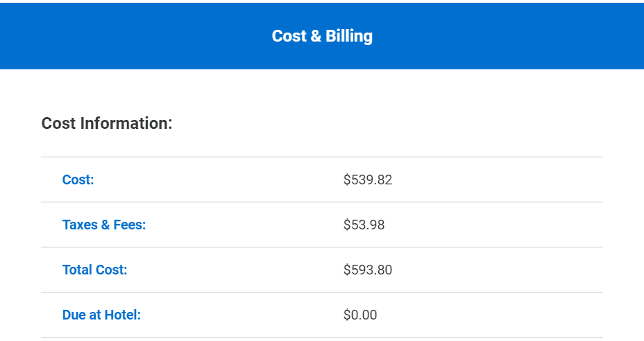Click the Cost & Billing header title
This screenshot has height=341, width=644.
[x=322, y=36]
